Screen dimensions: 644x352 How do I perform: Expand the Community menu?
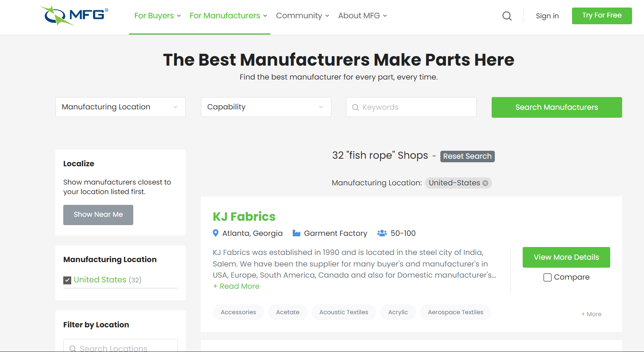[x=303, y=16]
